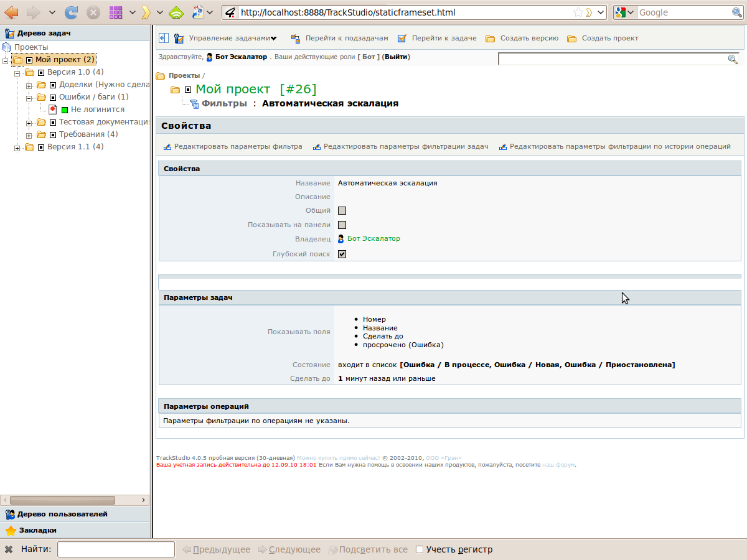This screenshot has height=560, width=747.
Task: Click the collapse left panel icon
Action: pyautogui.click(x=164, y=38)
